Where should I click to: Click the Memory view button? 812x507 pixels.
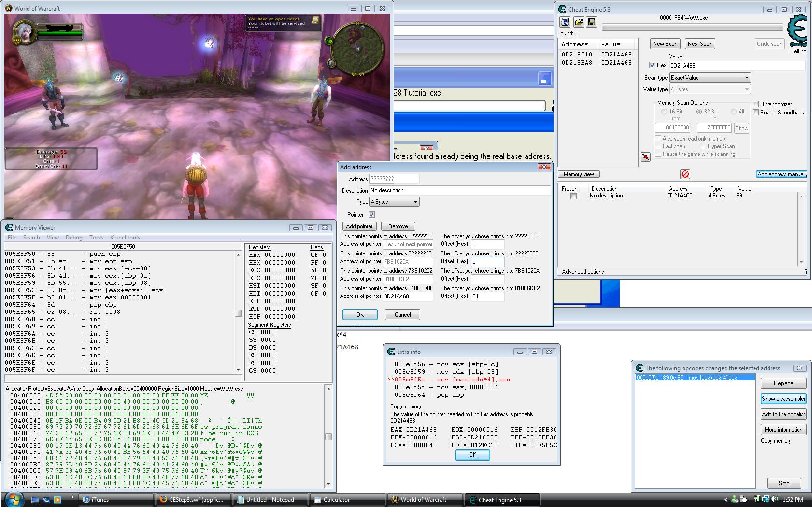point(579,174)
